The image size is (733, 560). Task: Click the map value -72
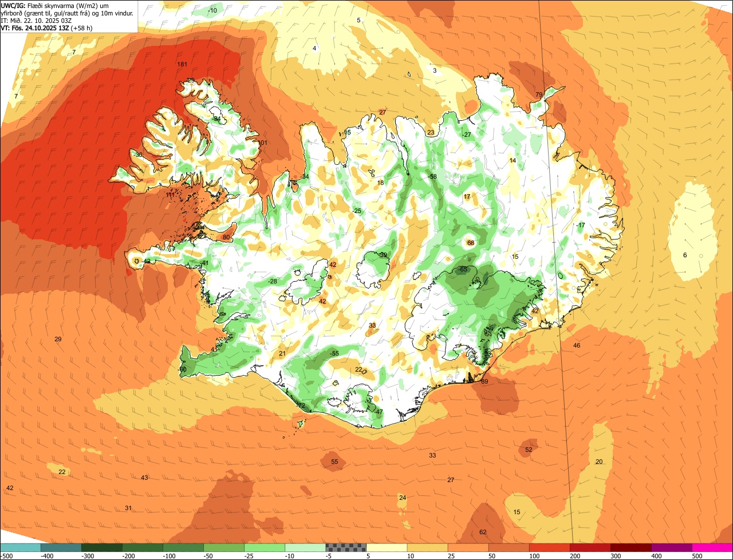[x=301, y=405]
